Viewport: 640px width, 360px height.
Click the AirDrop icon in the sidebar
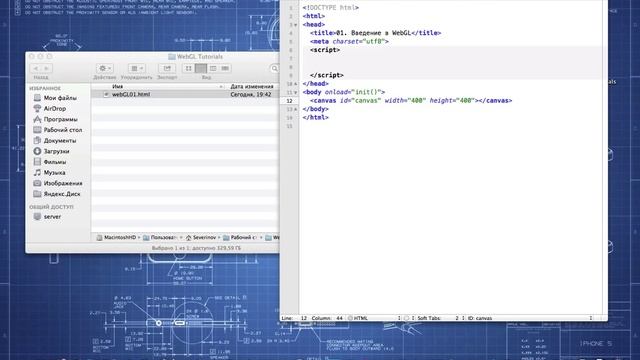37,109
